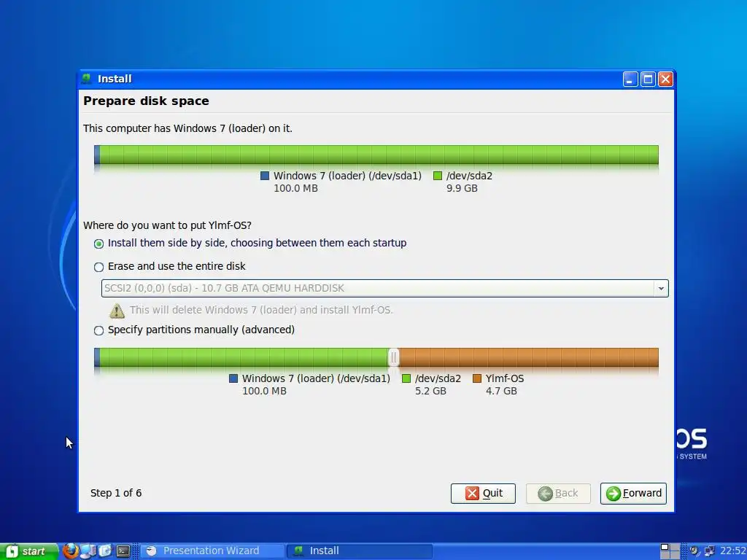Image resolution: width=747 pixels, height=560 pixels.
Task: Click the green /dev/sda2 swatch in bottom legend
Action: click(x=406, y=378)
